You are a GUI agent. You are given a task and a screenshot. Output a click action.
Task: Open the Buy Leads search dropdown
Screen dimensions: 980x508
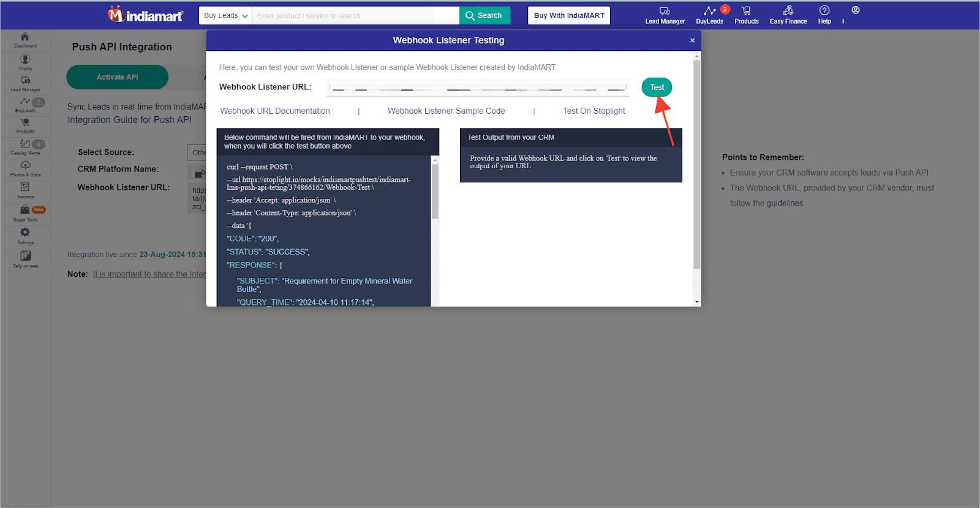225,15
